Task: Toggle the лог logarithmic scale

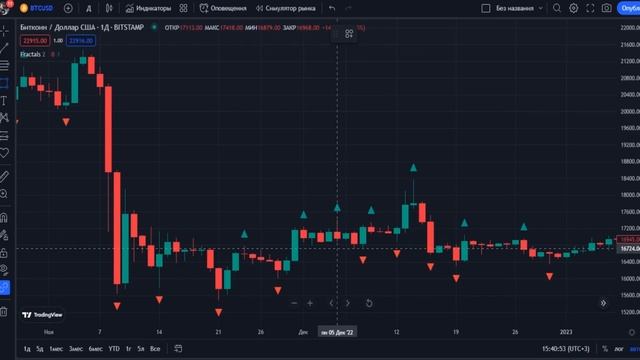Action: 619,349
